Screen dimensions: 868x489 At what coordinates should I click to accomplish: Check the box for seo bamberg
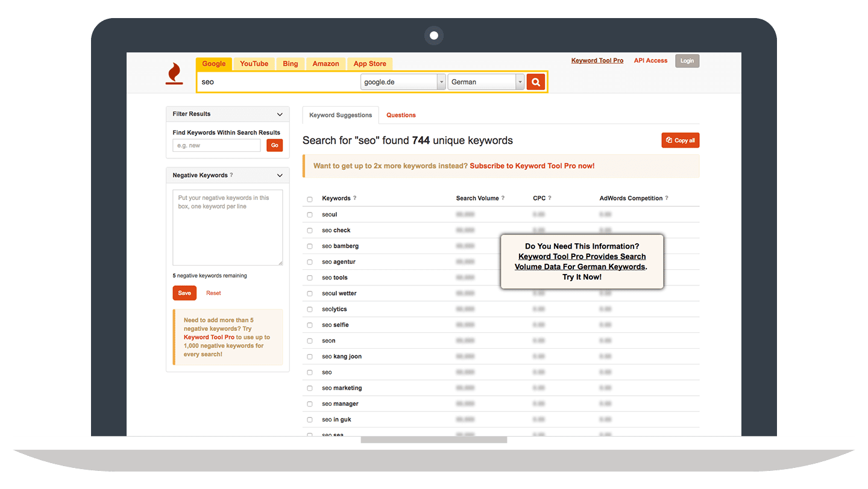tap(310, 246)
